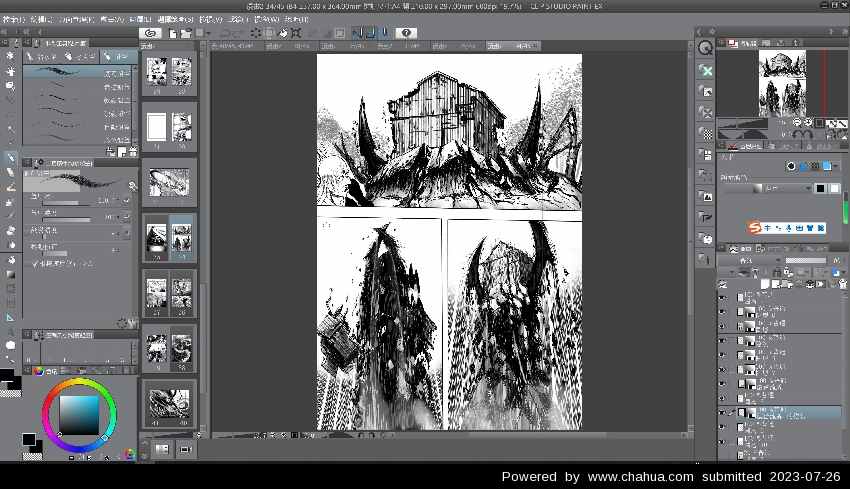The image size is (850, 489).
Task: Close the active document tab
Action: pos(536,46)
